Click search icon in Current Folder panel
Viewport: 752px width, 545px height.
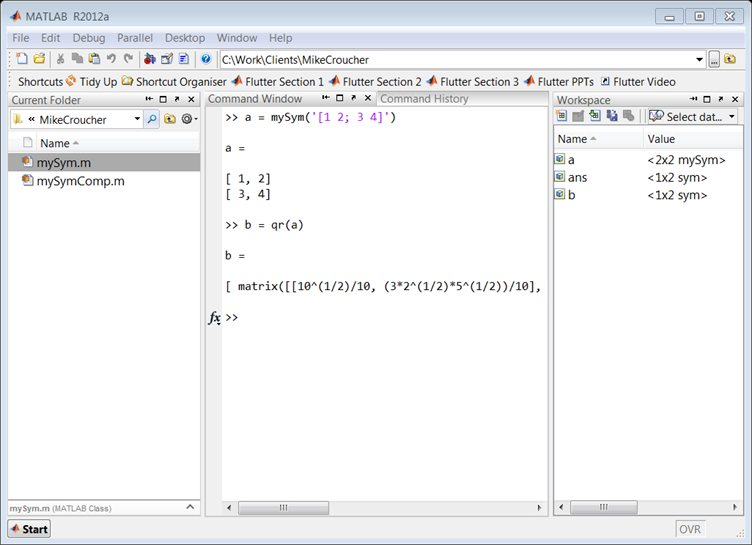click(152, 119)
